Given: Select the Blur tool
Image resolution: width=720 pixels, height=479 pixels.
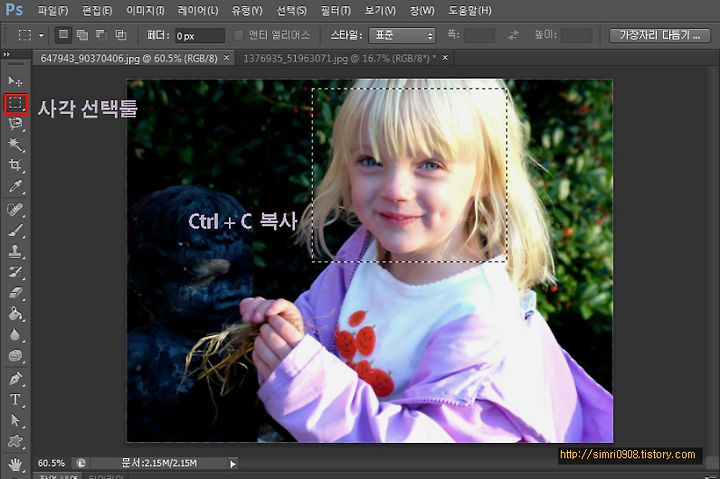Looking at the screenshot, I should point(15,334).
